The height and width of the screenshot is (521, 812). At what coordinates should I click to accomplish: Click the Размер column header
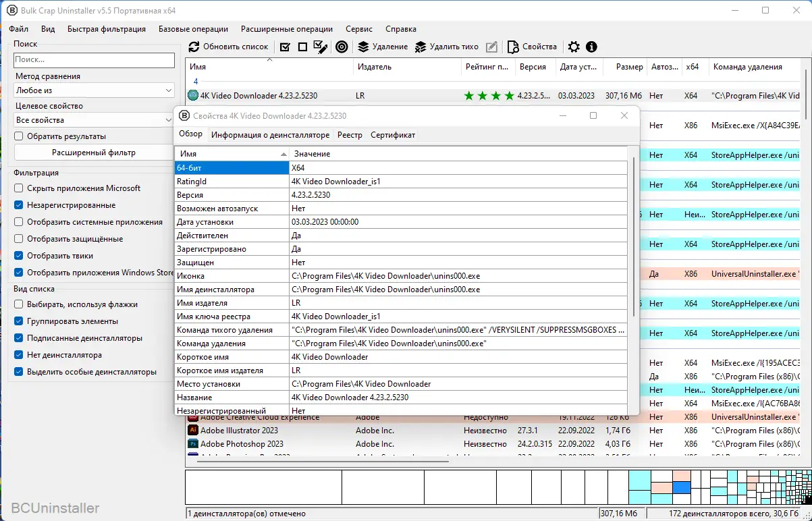tap(624, 67)
